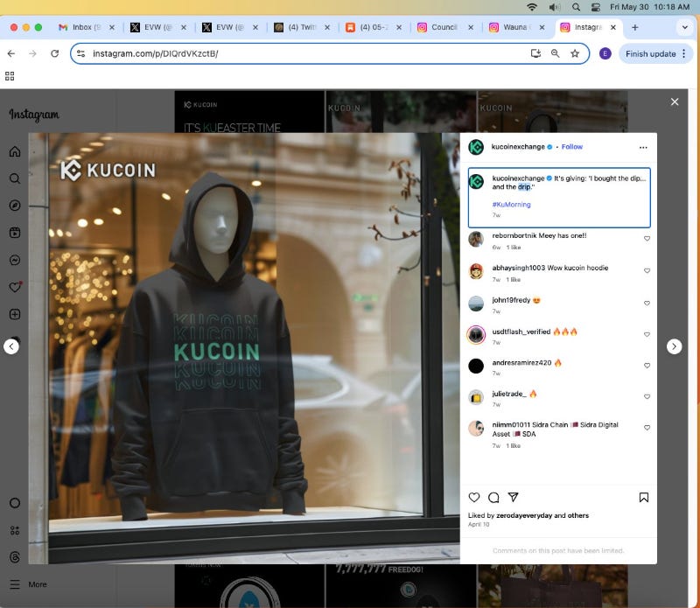Expand the tab search dropdown chevron
This screenshot has height=608, width=700.
[685, 27]
